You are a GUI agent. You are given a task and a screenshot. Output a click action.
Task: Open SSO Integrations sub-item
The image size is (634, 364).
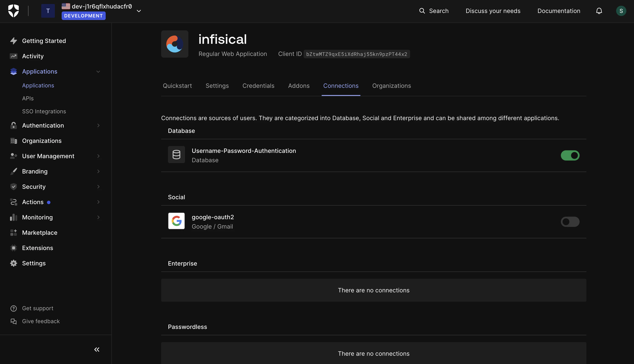point(44,111)
